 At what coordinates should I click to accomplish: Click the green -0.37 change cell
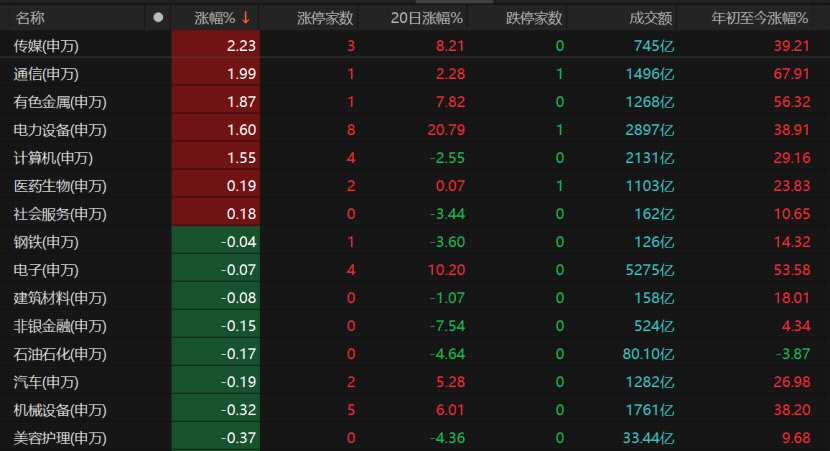tap(216, 438)
